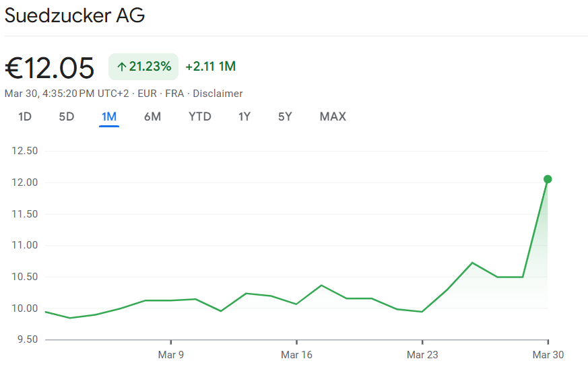Show the 6M chart view
This screenshot has width=588, height=365.
point(152,117)
